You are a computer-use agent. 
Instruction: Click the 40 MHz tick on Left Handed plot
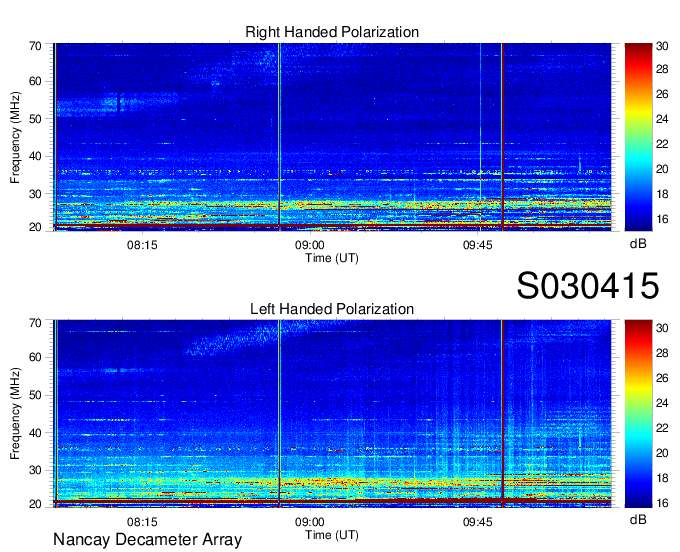[35, 433]
